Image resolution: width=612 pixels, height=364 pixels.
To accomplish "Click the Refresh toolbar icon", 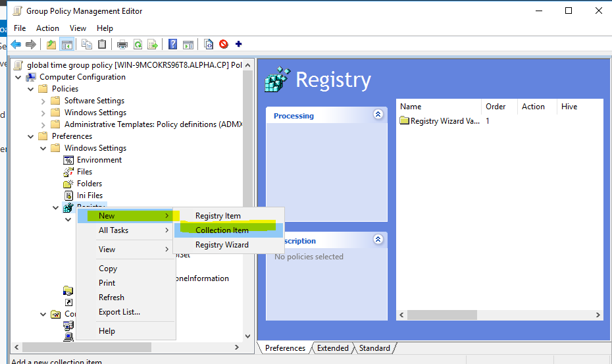I will click(x=138, y=44).
